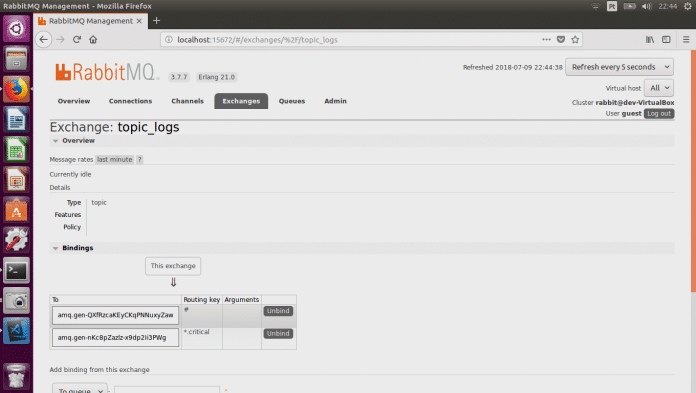Open the page actions three-dots menu
The width and height of the screenshot is (696, 393).
[x=546, y=40]
